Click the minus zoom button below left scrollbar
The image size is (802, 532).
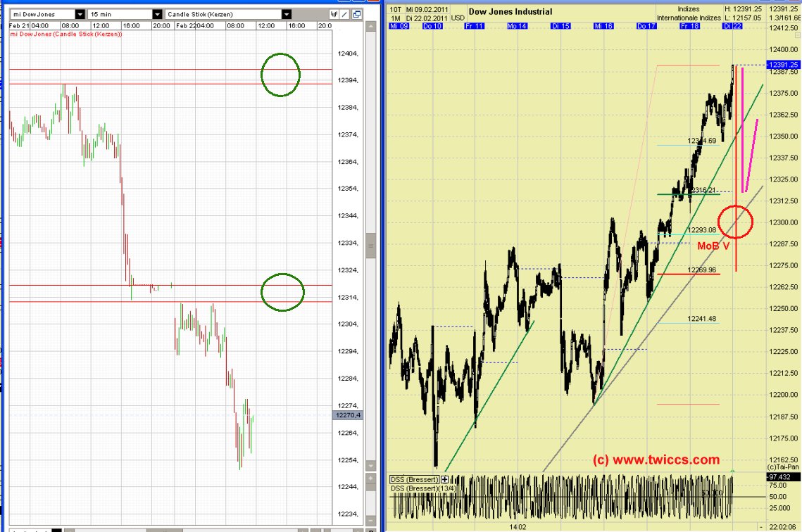coord(371,520)
